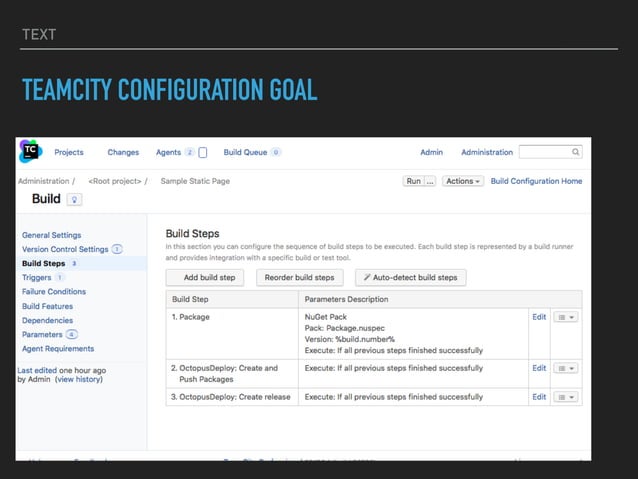Click the wand icon on Auto-detect build steps
This screenshot has height=479, width=638.
[368, 277]
